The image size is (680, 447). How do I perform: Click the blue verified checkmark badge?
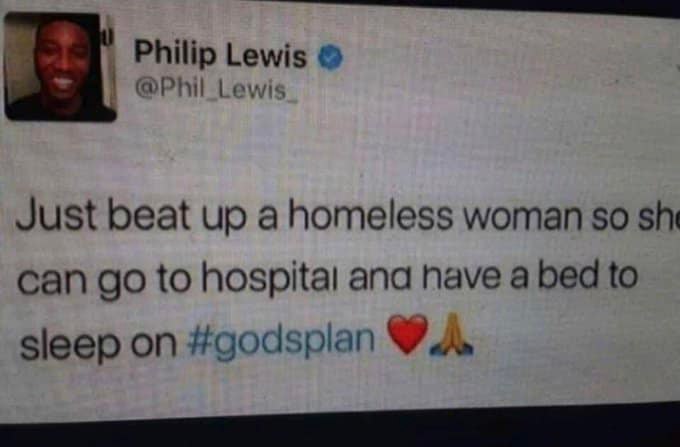331,57
